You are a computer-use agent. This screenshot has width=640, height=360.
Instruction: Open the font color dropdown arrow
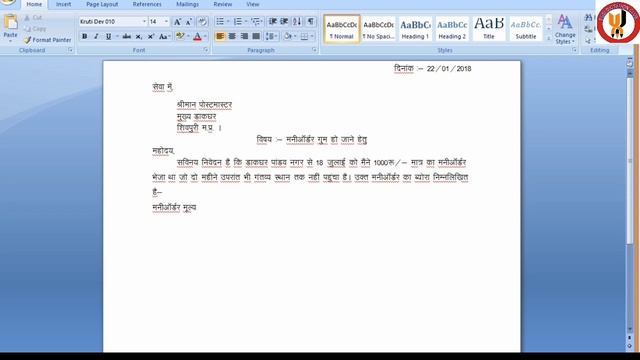(x=205, y=36)
